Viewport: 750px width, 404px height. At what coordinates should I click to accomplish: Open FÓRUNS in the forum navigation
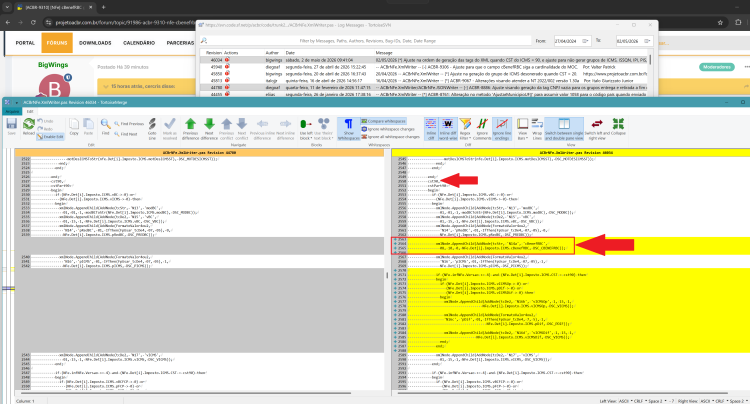tap(57, 43)
